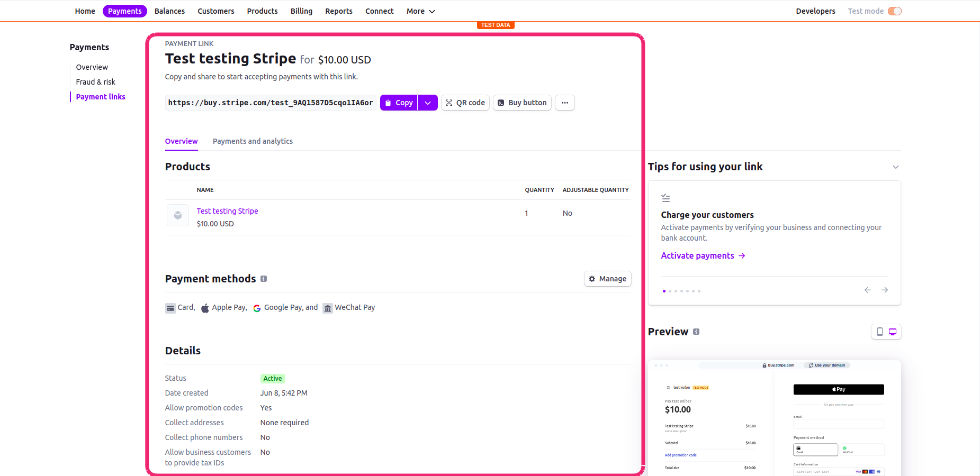Open the Copy options dropdown arrow
Image resolution: width=980 pixels, height=476 pixels.
(x=428, y=103)
